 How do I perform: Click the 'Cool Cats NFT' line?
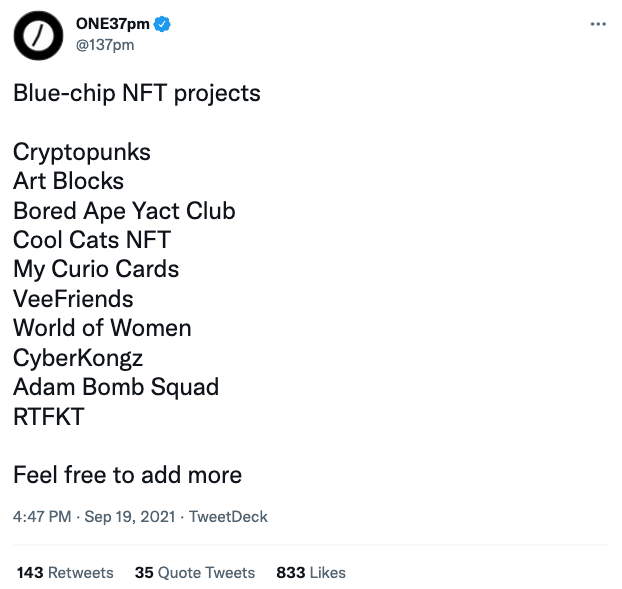pos(92,240)
